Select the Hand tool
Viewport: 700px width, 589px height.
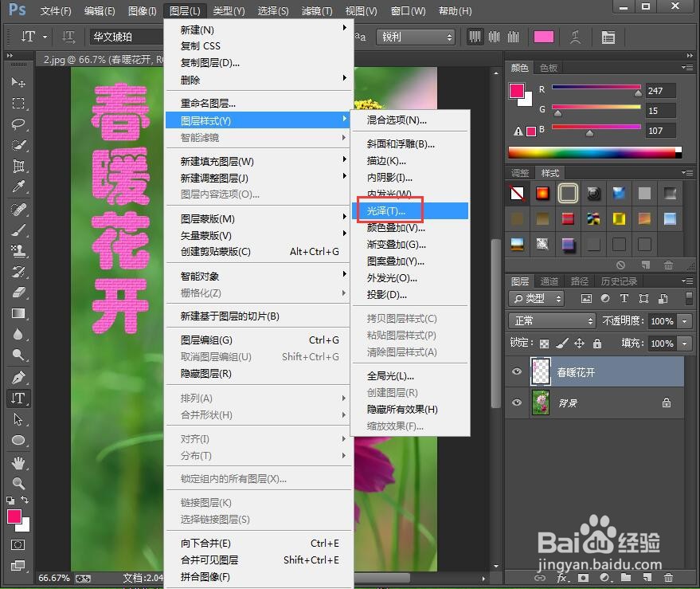tap(18, 463)
